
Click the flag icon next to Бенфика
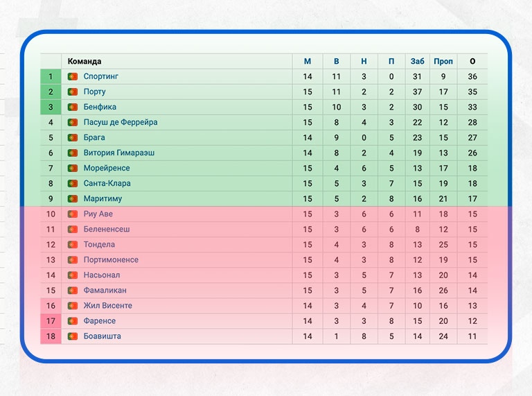[x=73, y=107]
